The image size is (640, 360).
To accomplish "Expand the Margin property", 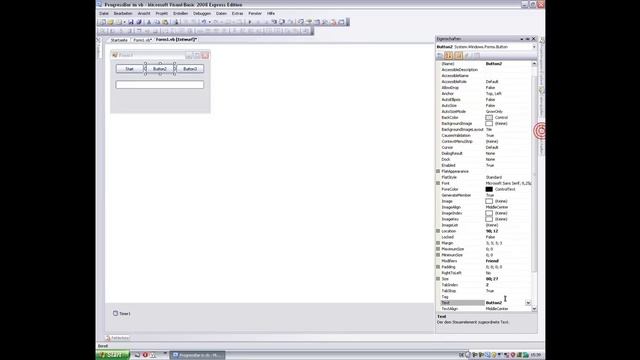I will coord(438,243).
